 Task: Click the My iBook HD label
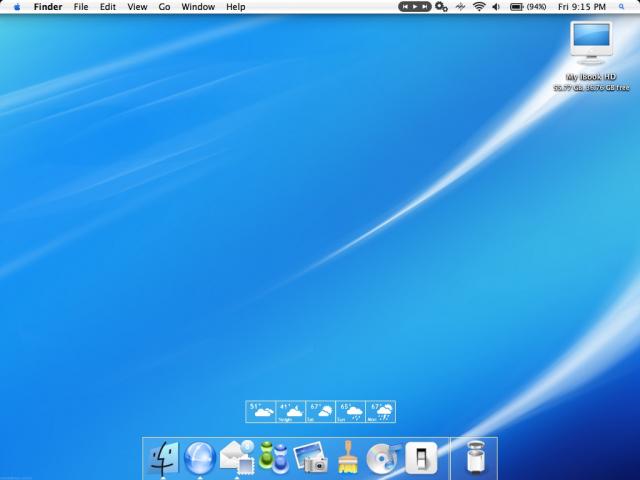tap(591, 77)
